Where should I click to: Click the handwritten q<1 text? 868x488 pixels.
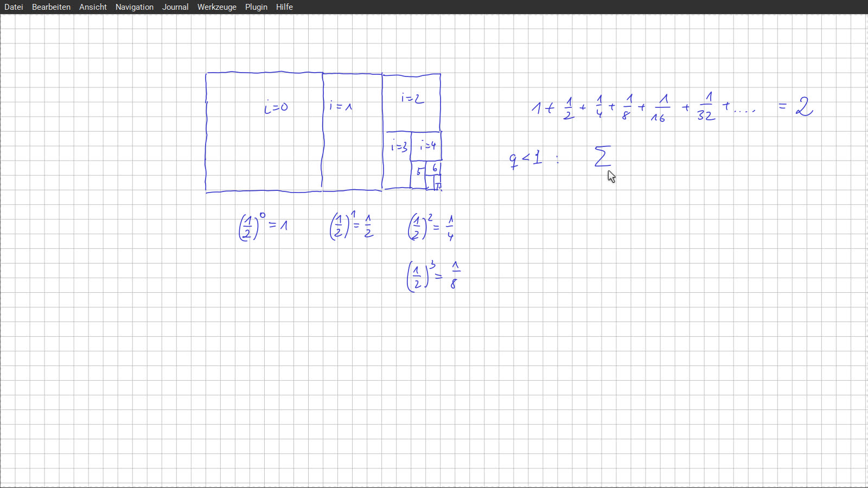coord(526,159)
